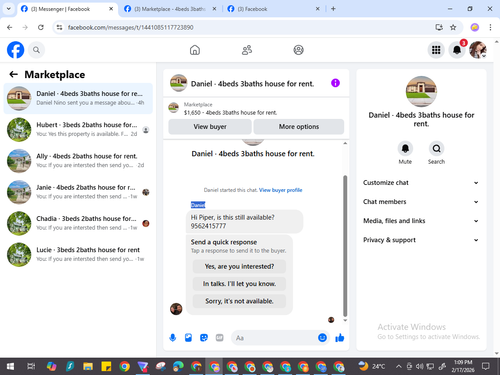Viewport: 500px width, 375px height.
Task: Click the clock and date in taskbar
Action: click(463, 366)
